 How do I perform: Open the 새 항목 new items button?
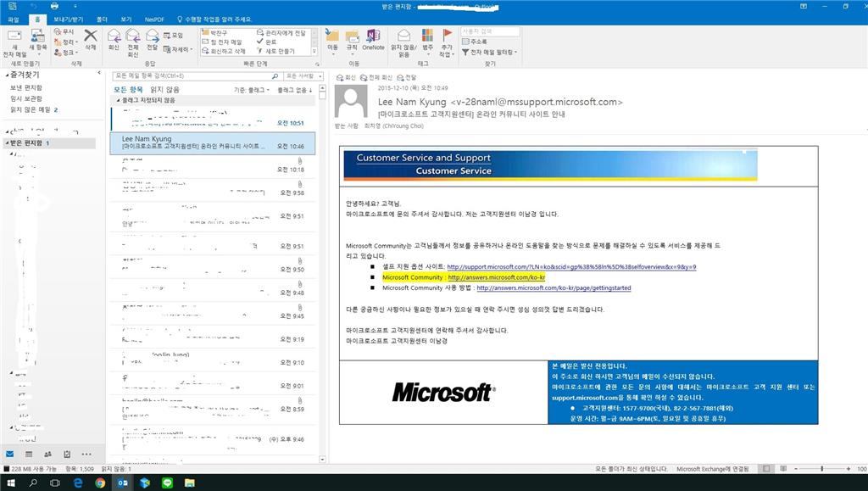coord(38,43)
